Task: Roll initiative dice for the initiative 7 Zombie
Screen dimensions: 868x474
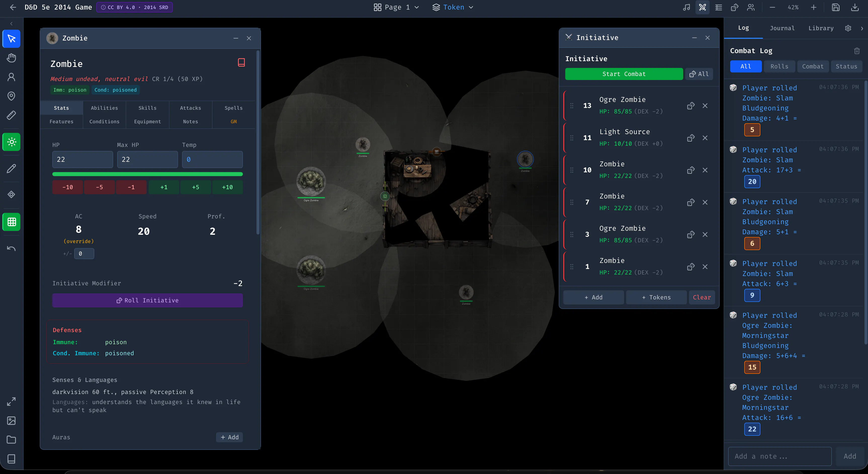Action: 691,202
